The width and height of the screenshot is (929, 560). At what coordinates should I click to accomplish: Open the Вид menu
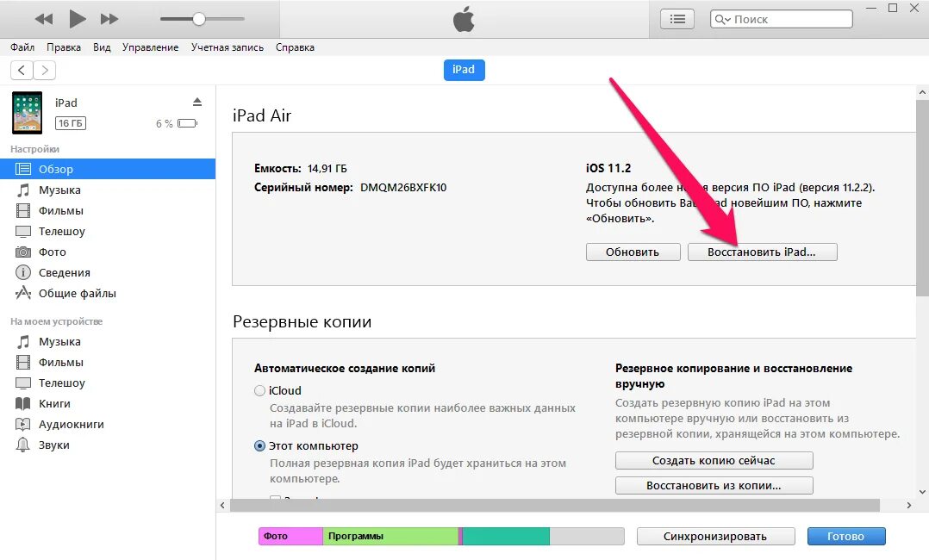click(x=102, y=47)
